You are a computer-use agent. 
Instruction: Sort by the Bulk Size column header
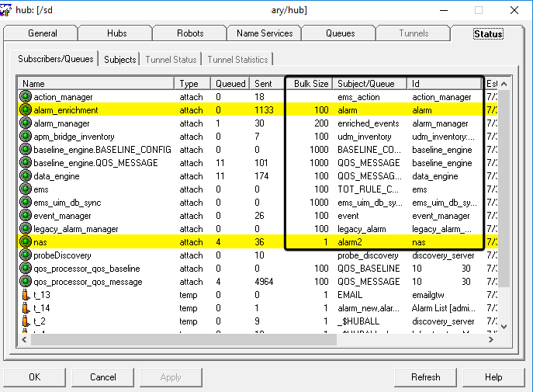click(310, 83)
